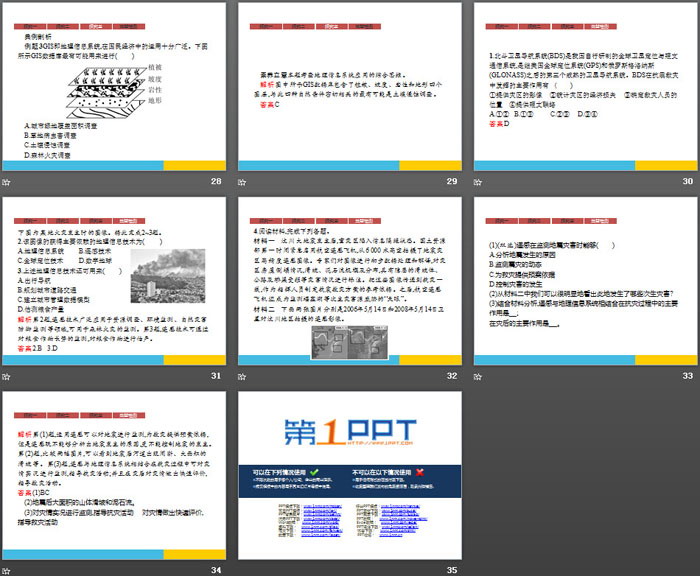This screenshot has height=576, width=700.
Task: Select slide 34 with the answer explanation text
Action: click(114, 476)
